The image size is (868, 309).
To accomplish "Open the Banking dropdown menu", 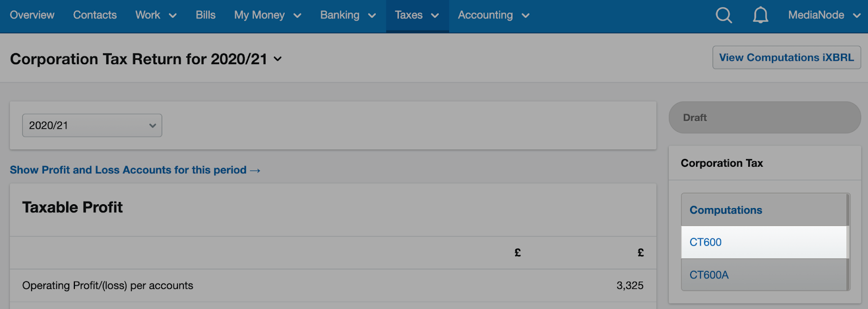I will point(348,15).
